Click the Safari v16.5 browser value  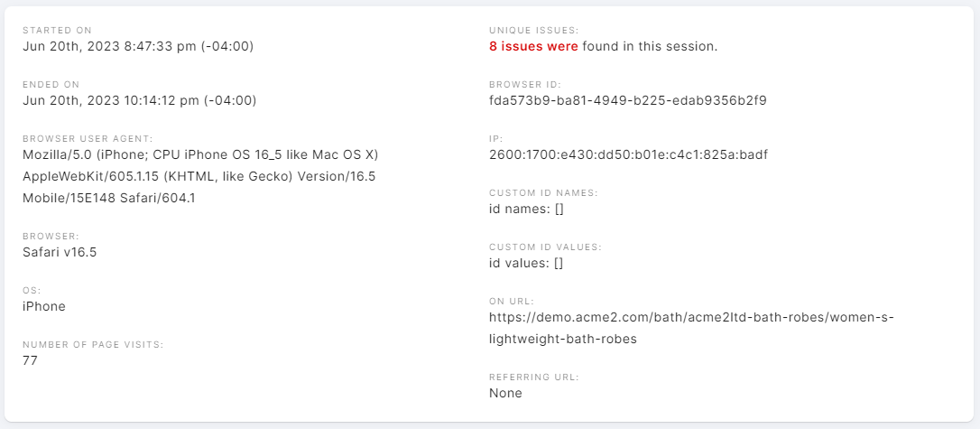(x=60, y=253)
